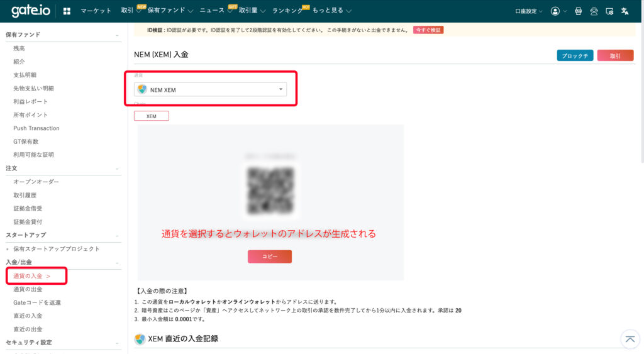
Task: Open 所有ポイント in the sidebar
Action: (x=30, y=115)
